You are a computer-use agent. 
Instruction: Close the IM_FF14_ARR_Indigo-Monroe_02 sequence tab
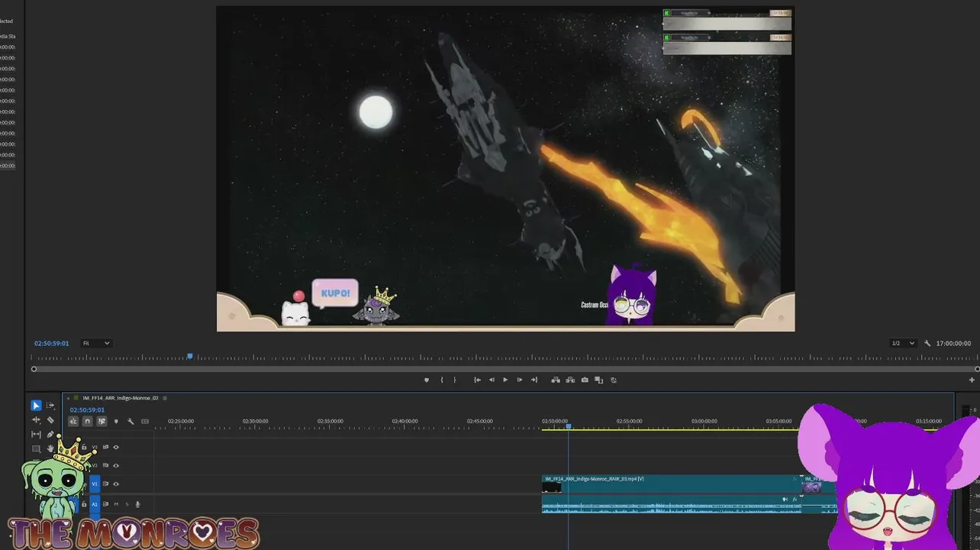point(68,398)
